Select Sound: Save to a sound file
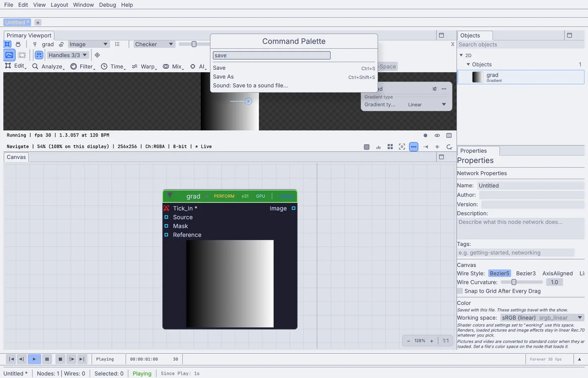The height and width of the screenshot is (378, 588). (x=294, y=85)
